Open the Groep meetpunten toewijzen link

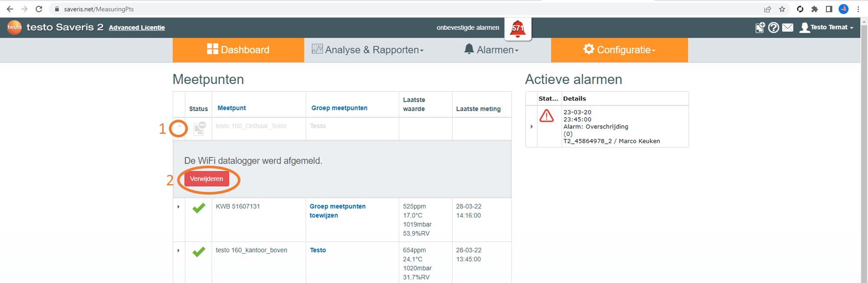[338, 211]
